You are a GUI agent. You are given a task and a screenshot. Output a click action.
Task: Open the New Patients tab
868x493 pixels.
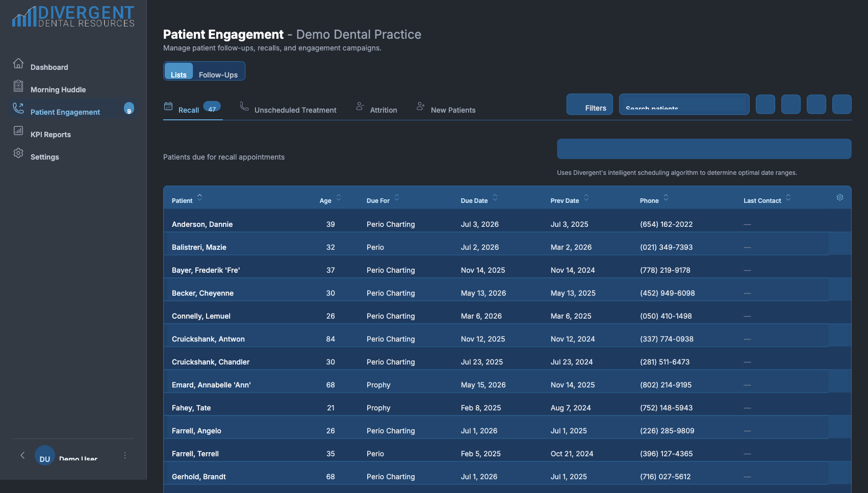[x=446, y=109]
